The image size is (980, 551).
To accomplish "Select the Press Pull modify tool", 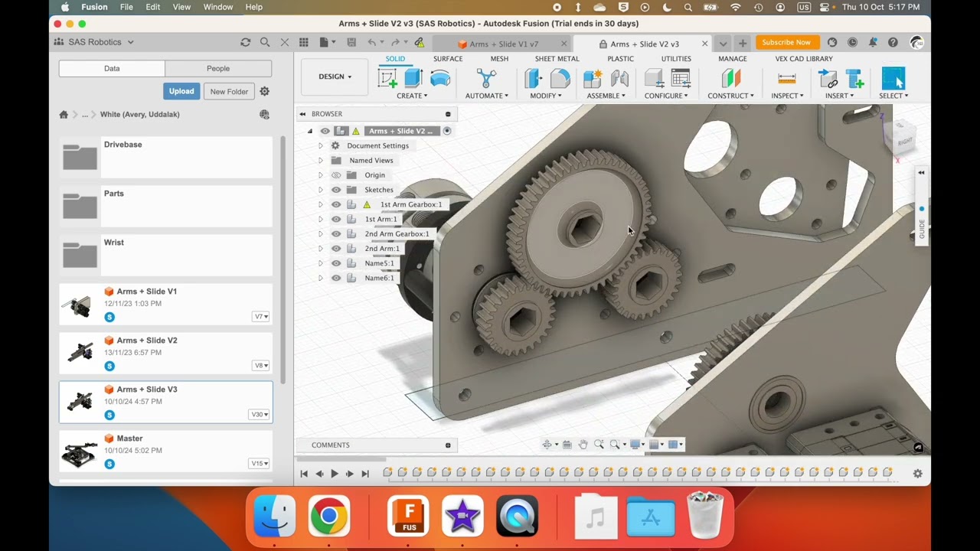I will click(534, 78).
